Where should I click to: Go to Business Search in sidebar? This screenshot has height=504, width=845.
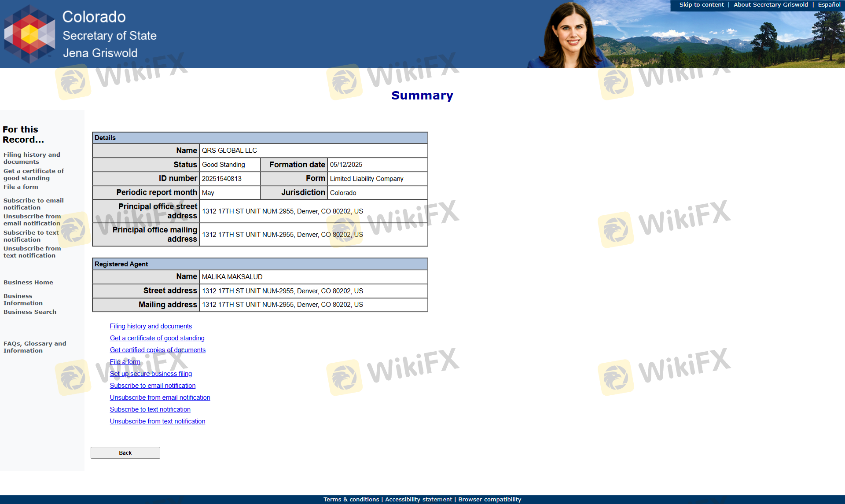pos(30,312)
